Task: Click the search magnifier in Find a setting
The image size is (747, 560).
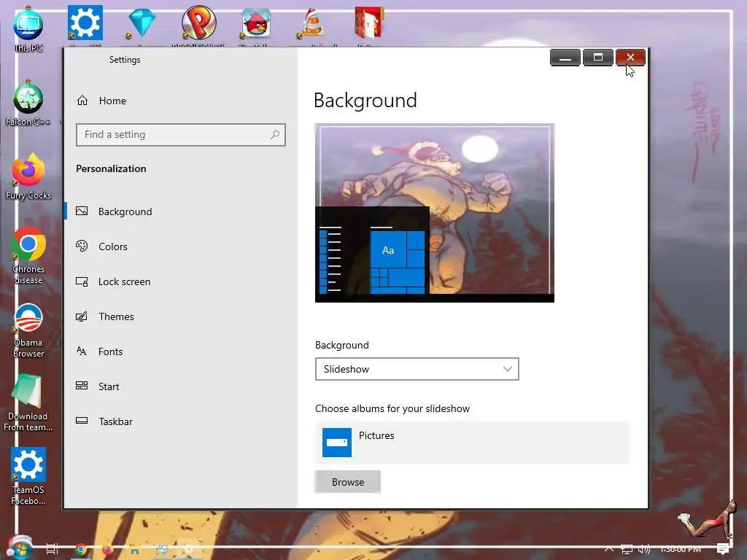Action: pyautogui.click(x=275, y=135)
